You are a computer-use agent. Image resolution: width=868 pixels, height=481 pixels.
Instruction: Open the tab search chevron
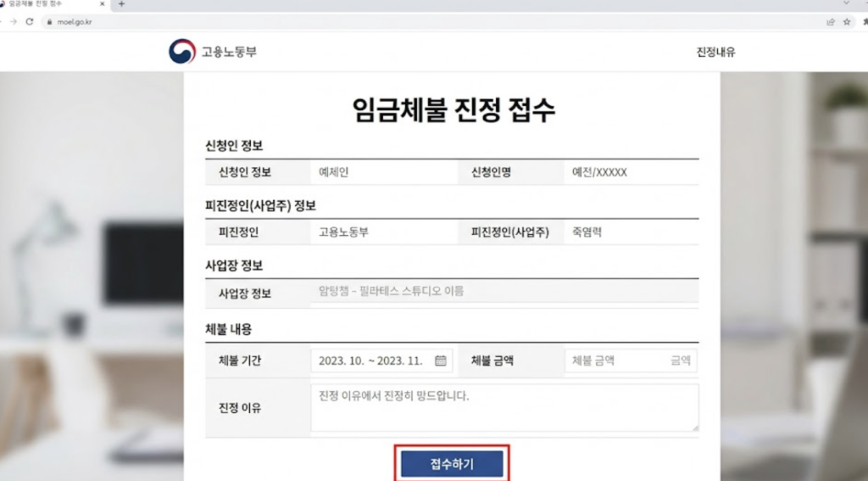(x=846, y=3)
